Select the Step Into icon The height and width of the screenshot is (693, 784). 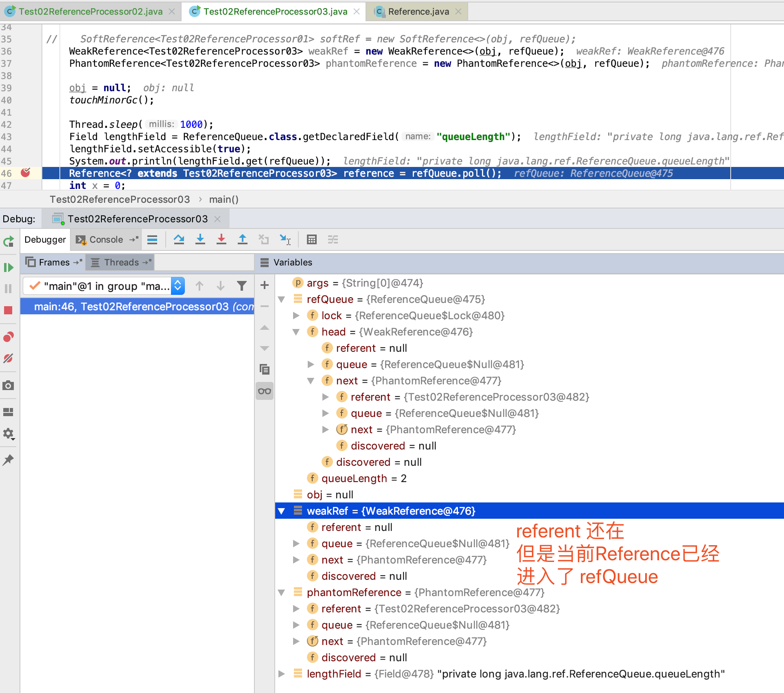click(x=200, y=239)
